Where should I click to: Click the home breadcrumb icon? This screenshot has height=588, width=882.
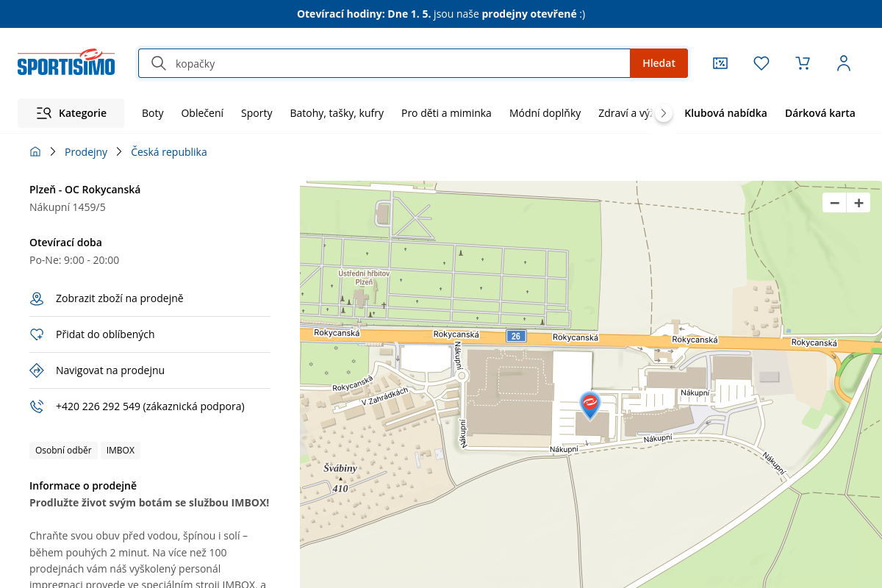(x=35, y=152)
